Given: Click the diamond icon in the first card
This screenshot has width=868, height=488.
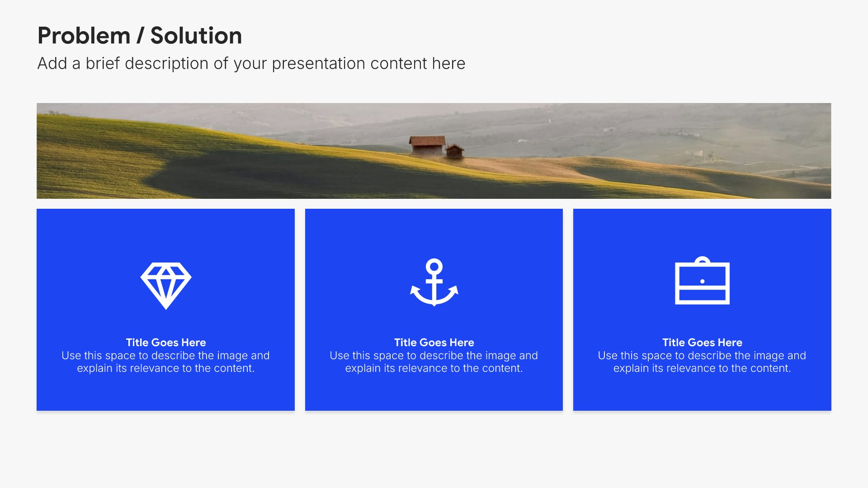Looking at the screenshot, I should (166, 286).
